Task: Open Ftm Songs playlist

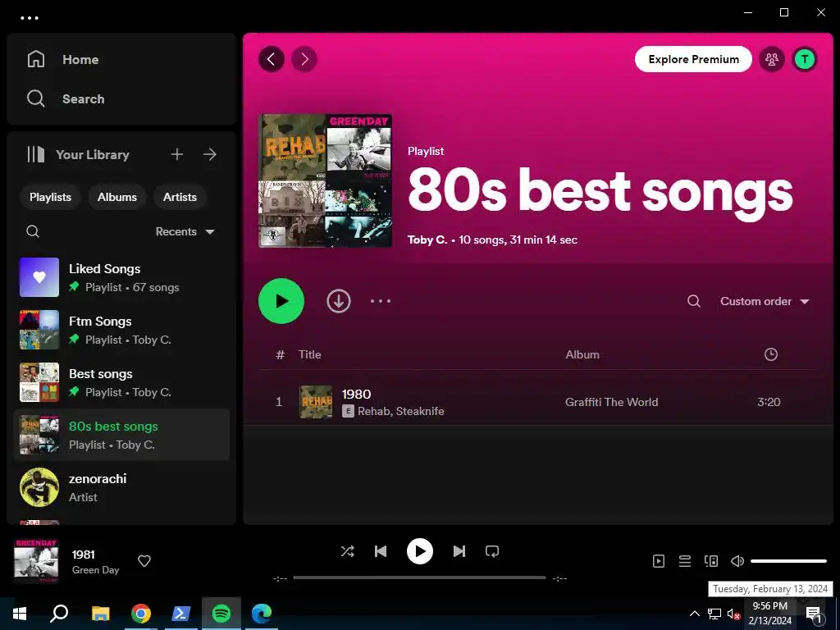Action: click(x=121, y=330)
